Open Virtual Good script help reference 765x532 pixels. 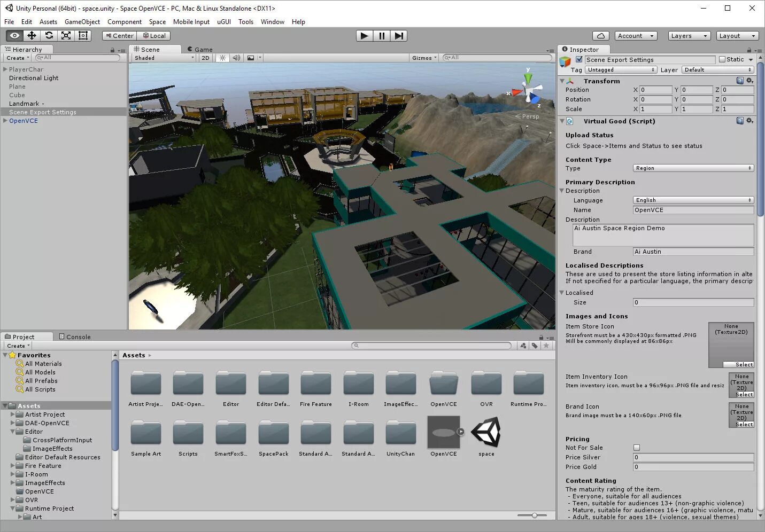[x=740, y=121]
